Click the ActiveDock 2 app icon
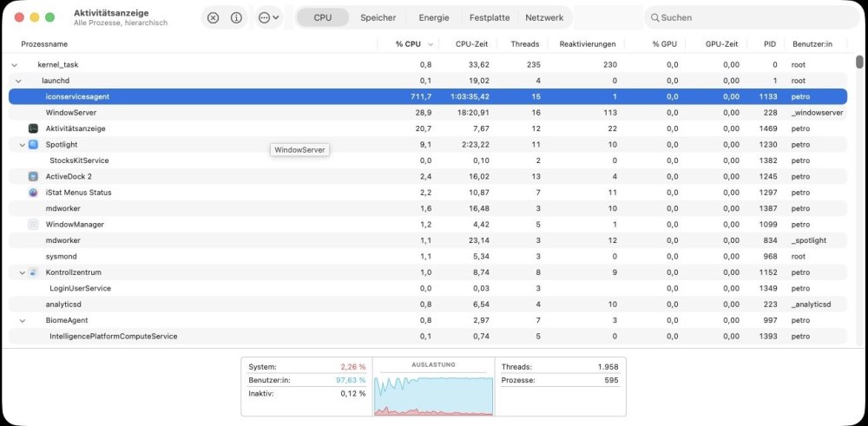This screenshot has height=426, width=868. pos(33,176)
